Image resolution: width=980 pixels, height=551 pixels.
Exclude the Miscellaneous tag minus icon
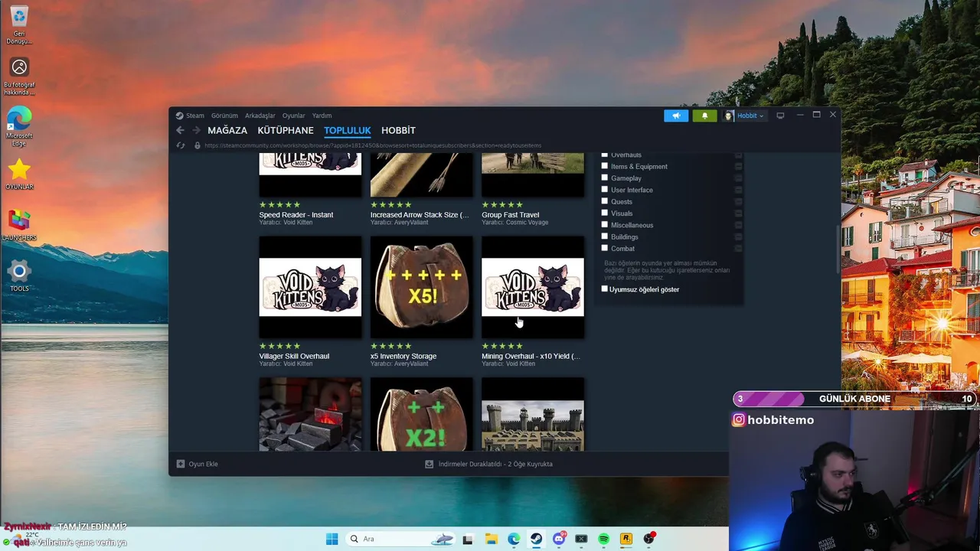pos(738,225)
